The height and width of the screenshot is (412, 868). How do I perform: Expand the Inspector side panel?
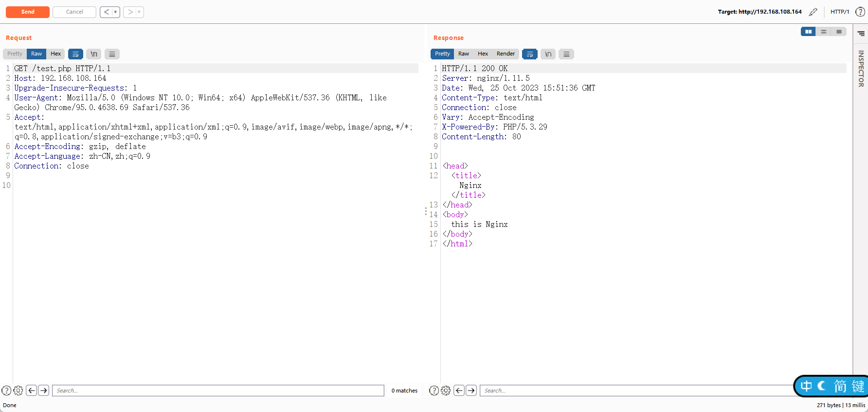click(x=861, y=69)
